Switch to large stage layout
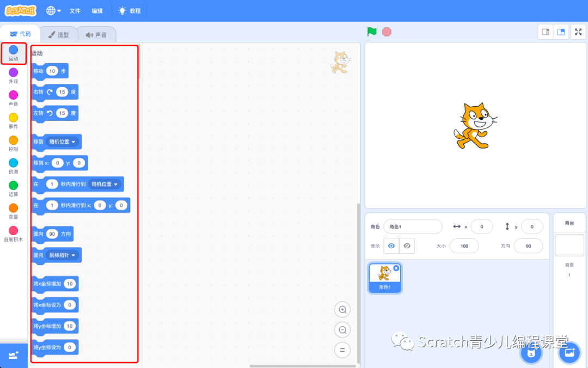This screenshot has height=368, width=588. pyautogui.click(x=561, y=32)
